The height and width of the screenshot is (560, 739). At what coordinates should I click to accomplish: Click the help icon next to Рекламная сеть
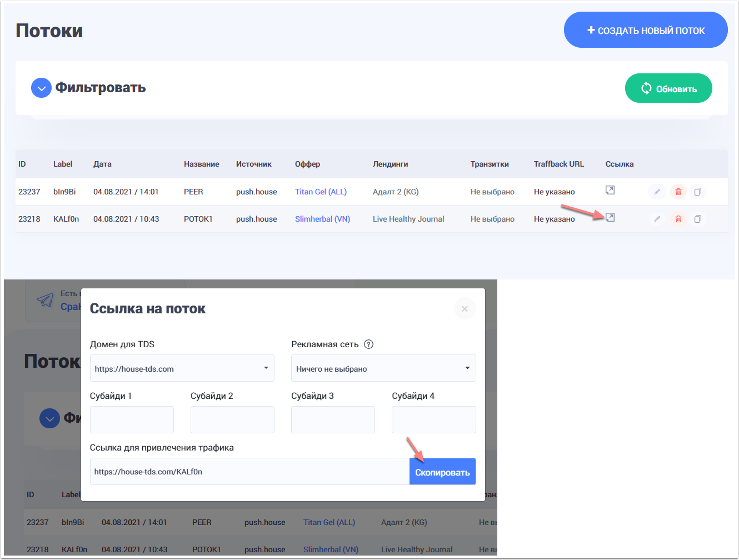coord(368,344)
